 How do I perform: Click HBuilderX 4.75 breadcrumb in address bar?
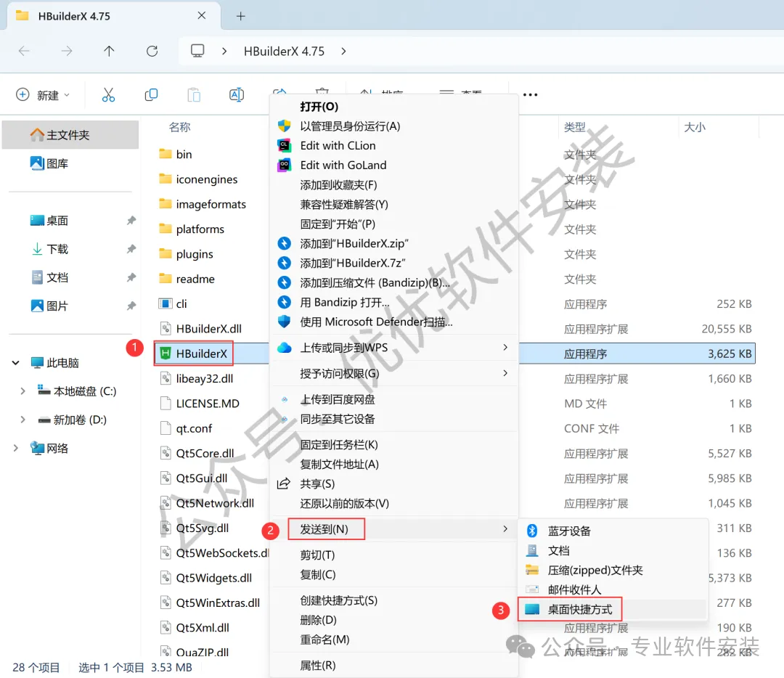pos(284,51)
